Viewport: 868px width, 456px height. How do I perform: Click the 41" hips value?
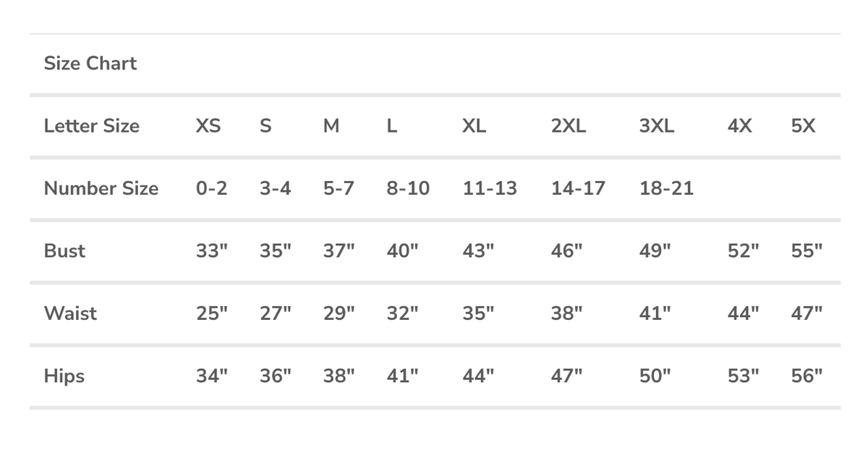pyautogui.click(x=403, y=376)
